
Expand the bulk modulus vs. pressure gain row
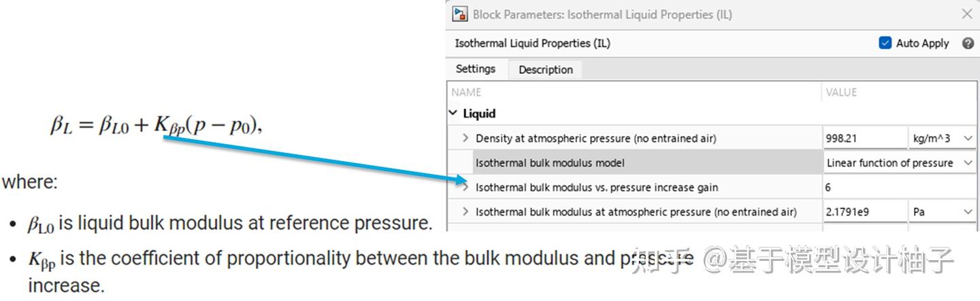[x=465, y=187]
